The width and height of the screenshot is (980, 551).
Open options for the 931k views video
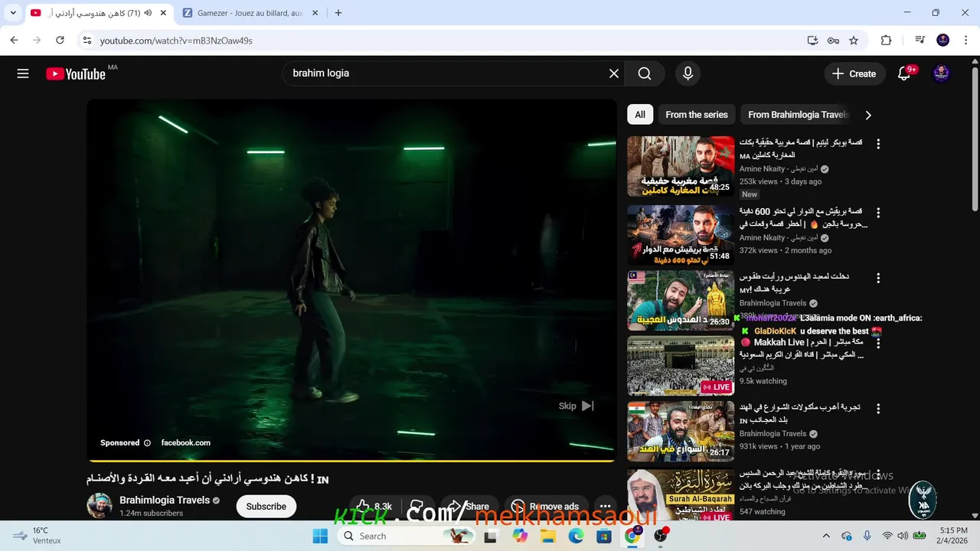pos(878,409)
